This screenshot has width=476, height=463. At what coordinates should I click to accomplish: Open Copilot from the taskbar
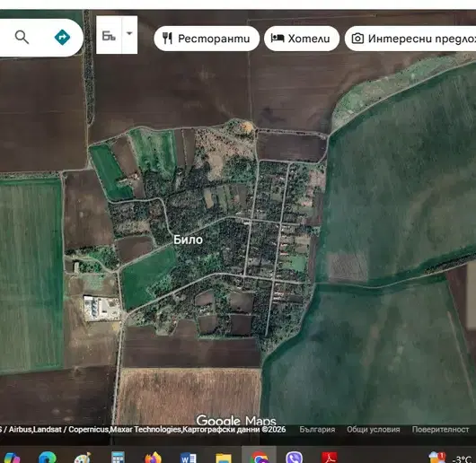[12, 458]
